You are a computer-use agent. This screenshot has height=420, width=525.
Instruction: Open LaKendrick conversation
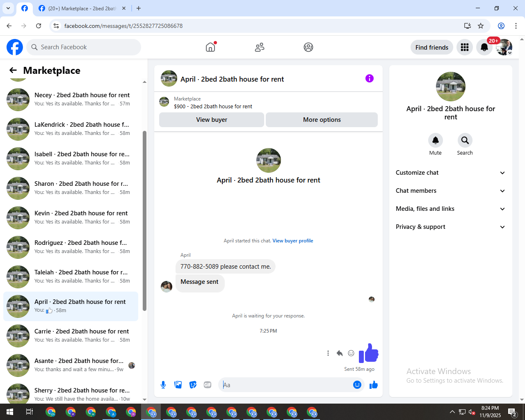click(71, 129)
